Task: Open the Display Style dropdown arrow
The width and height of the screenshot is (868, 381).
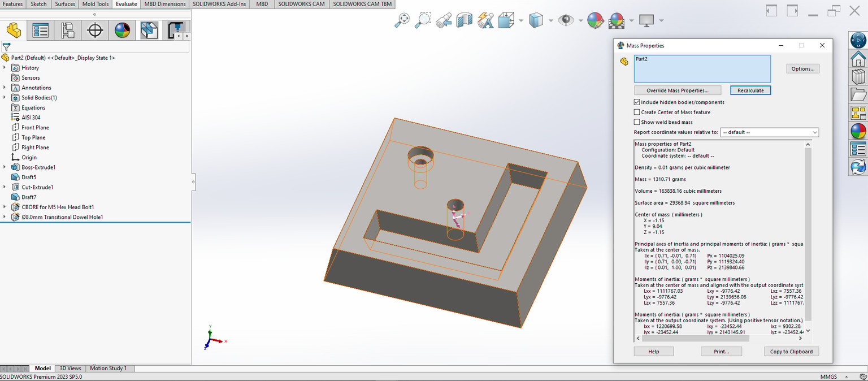Action: (x=550, y=21)
